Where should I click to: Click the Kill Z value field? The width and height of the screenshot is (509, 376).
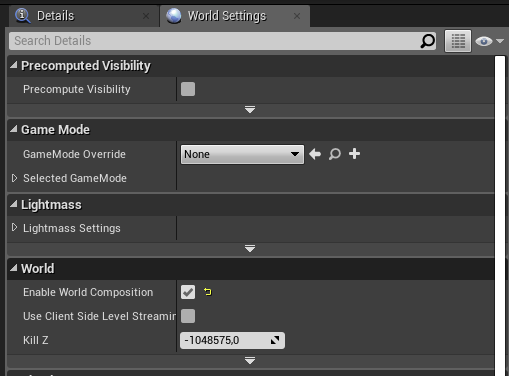[232, 340]
